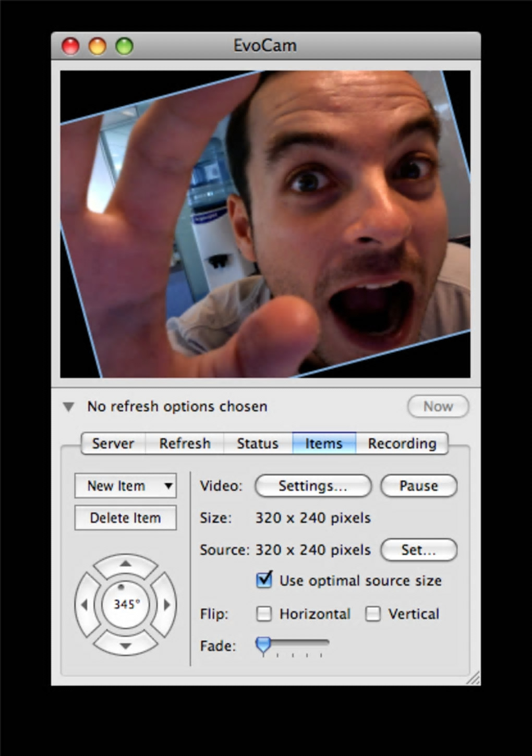The image size is (532, 756).
Task: Open the New Item dropdown
Action: [x=126, y=486]
